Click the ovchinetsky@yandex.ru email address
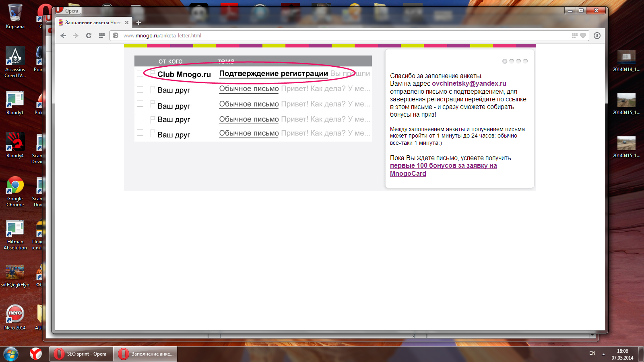 469,84
